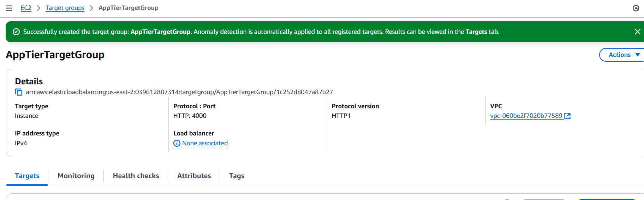Navigate to Target groups breadcrumb

[65, 8]
